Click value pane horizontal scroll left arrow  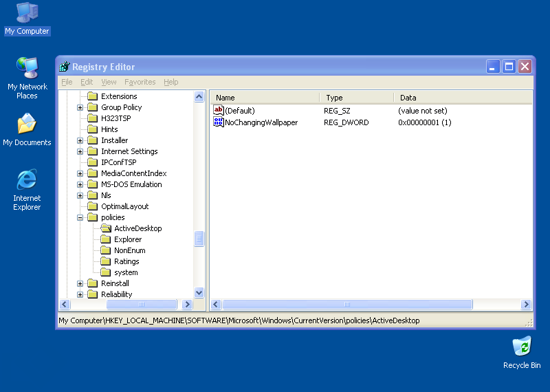[216, 304]
